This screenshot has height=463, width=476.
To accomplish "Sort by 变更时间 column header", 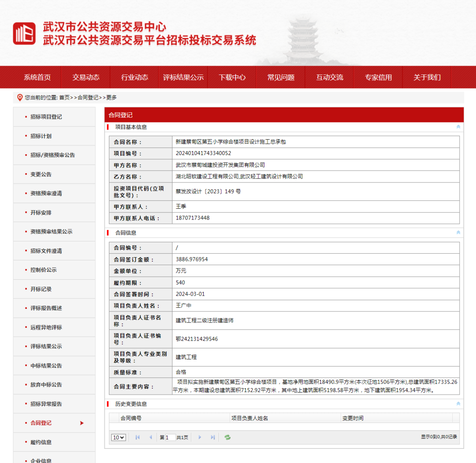I will [x=353, y=418].
